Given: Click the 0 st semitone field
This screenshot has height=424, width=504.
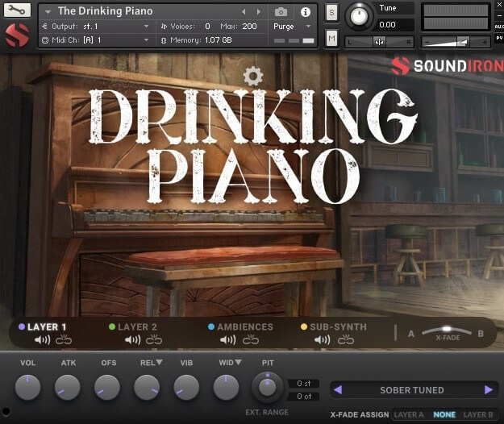Looking at the screenshot, I should (x=304, y=384).
